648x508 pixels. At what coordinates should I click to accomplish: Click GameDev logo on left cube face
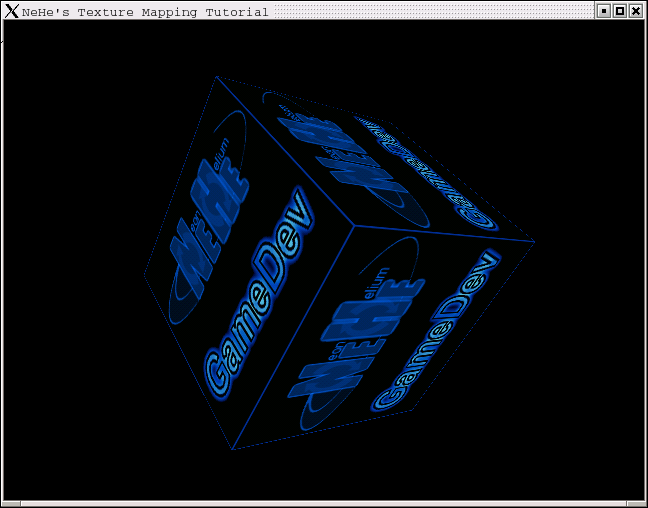pos(260,293)
